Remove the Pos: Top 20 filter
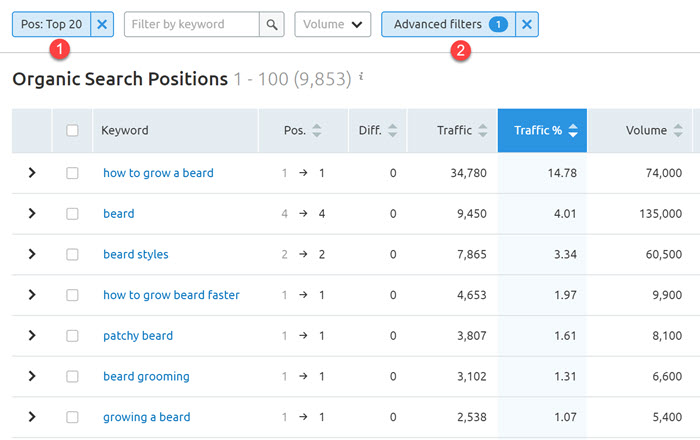Screen dimensions: 700x440 (104, 24)
